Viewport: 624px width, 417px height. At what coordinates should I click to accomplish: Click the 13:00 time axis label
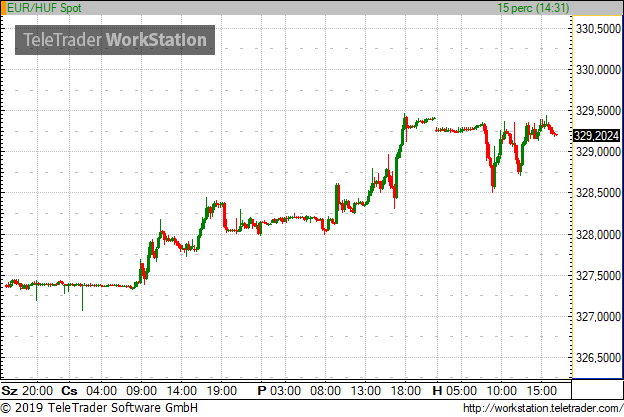click(366, 391)
